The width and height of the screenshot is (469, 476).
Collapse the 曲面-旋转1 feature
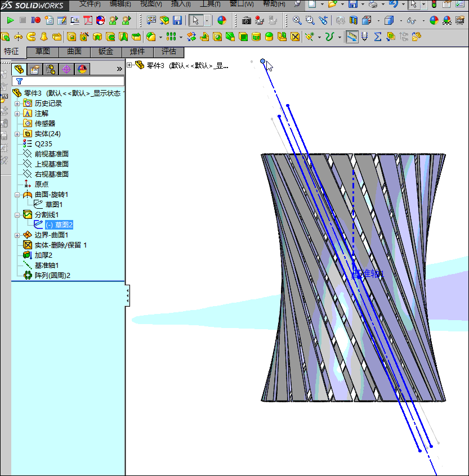(17, 195)
